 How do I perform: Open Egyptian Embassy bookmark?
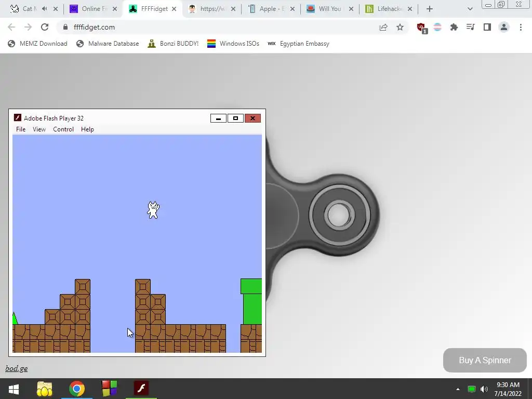coord(299,44)
